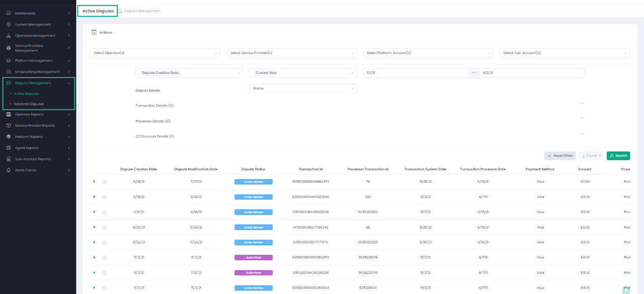Click the Reset Filters button
Screen dimensions: 644x294
[x=560, y=156]
